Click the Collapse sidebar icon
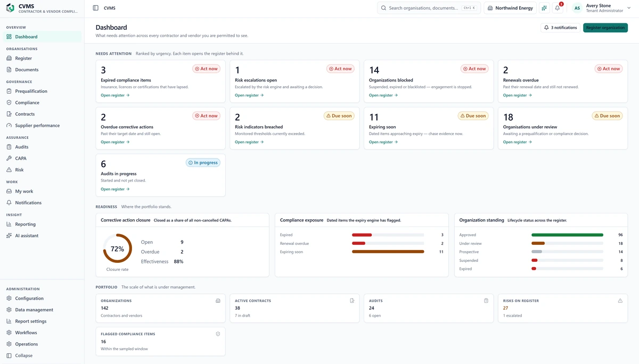The height and width of the screenshot is (364, 639). 9,355
